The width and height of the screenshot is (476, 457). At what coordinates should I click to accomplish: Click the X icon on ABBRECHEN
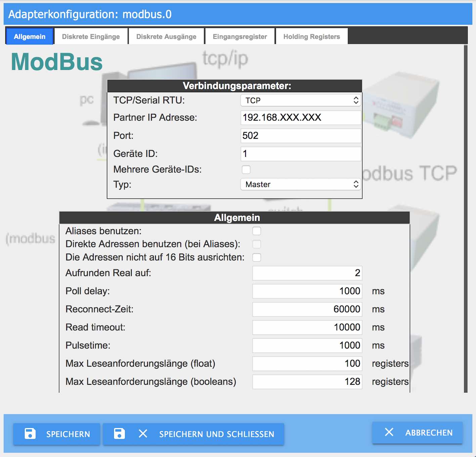(389, 432)
